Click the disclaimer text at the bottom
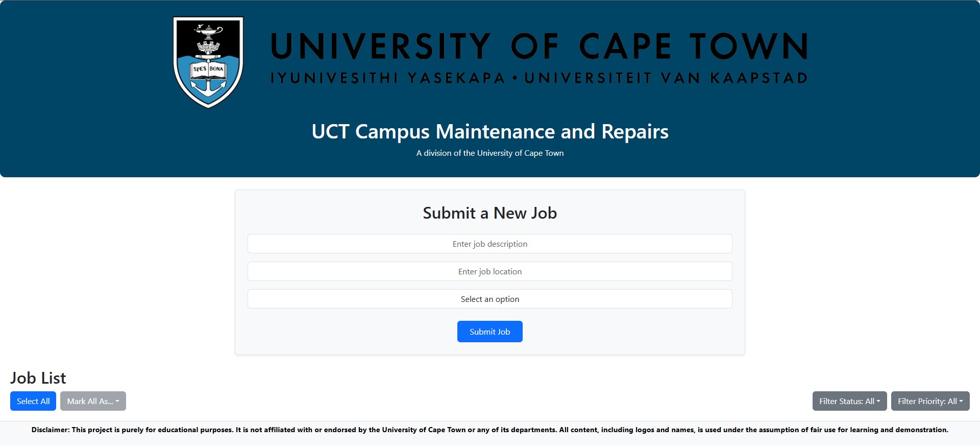The image size is (980, 448). (490, 430)
